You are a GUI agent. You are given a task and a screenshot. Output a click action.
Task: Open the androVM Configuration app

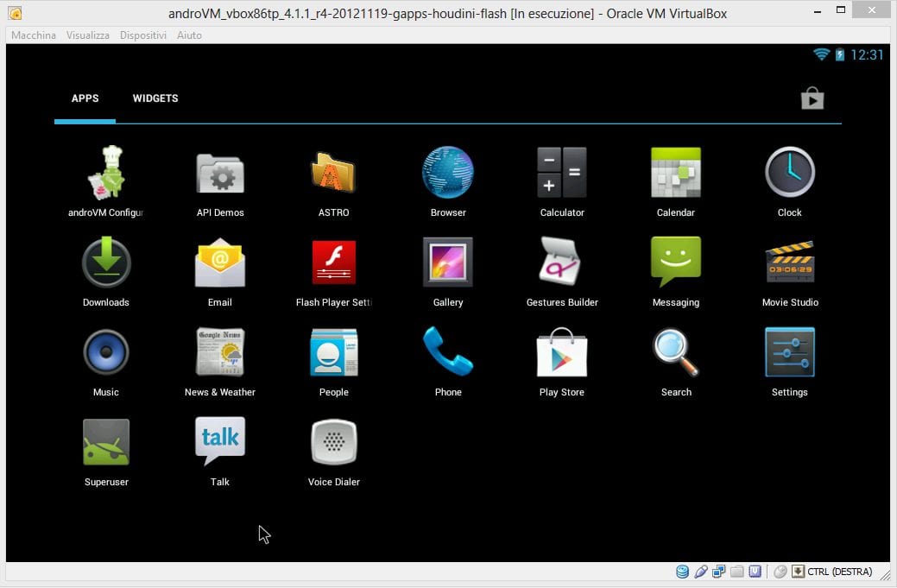click(x=106, y=173)
